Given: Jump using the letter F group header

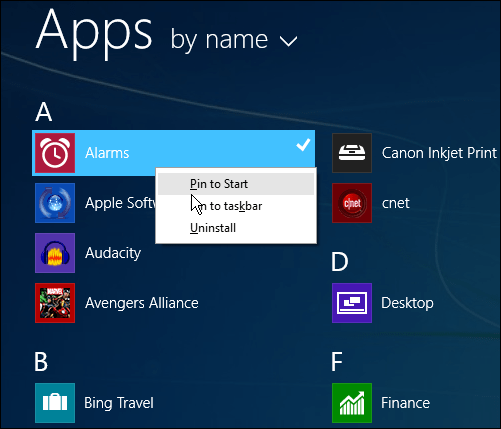Looking at the screenshot, I should [337, 362].
